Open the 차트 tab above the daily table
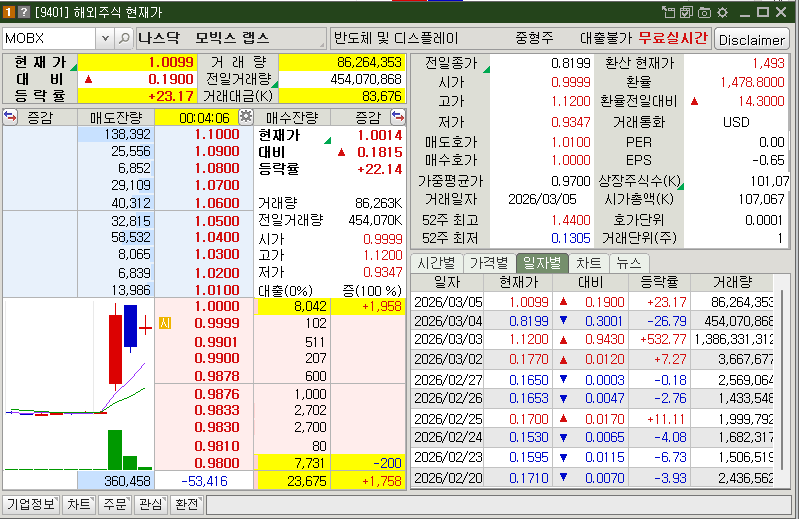The height and width of the screenshot is (519, 799). [589, 263]
